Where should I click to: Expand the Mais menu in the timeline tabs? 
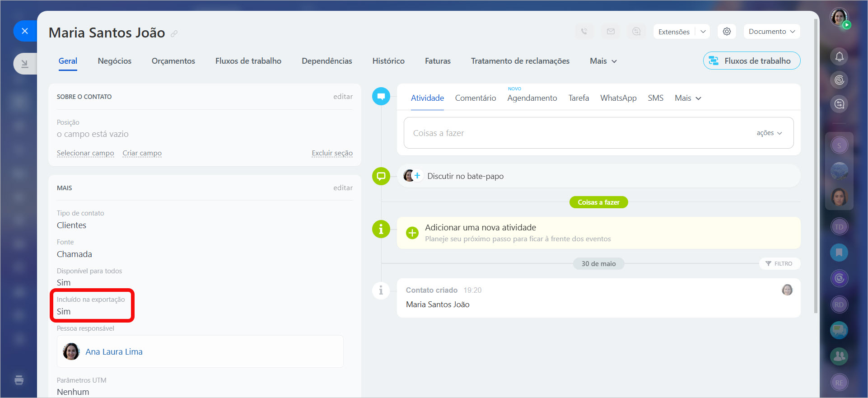click(688, 98)
